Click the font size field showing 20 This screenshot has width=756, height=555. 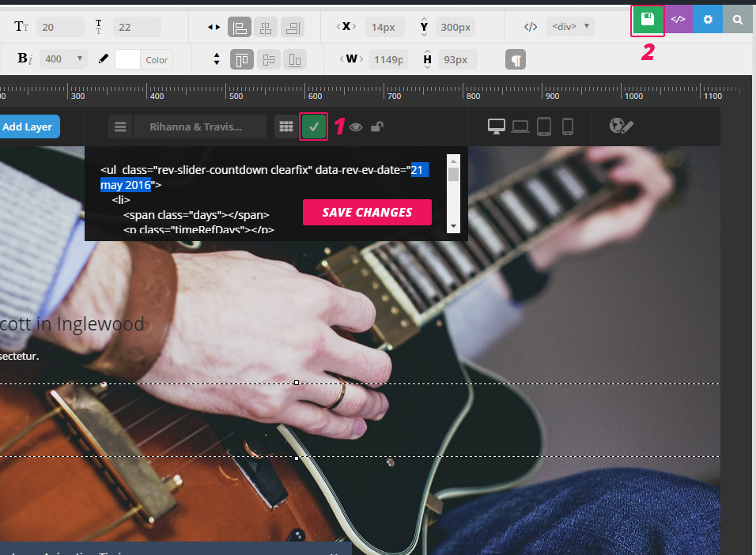point(60,27)
